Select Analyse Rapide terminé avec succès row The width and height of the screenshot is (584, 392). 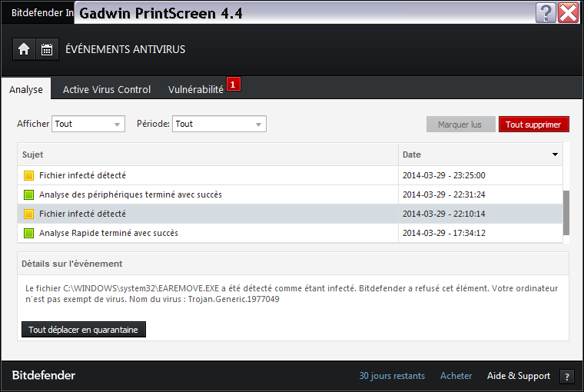pyautogui.click(x=290, y=233)
